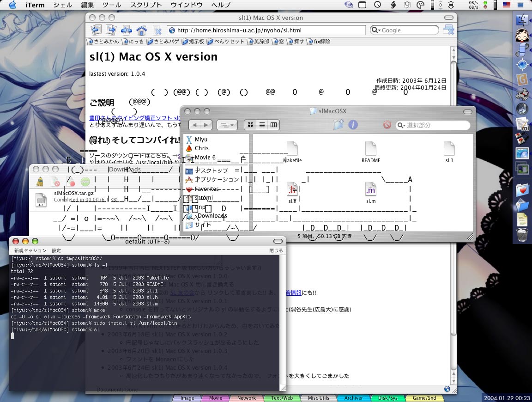Select Miyu volume in Finder sidebar

point(197,139)
